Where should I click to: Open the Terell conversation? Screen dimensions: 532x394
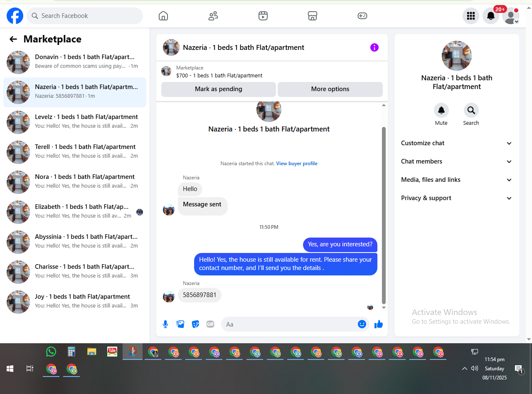pos(75,152)
